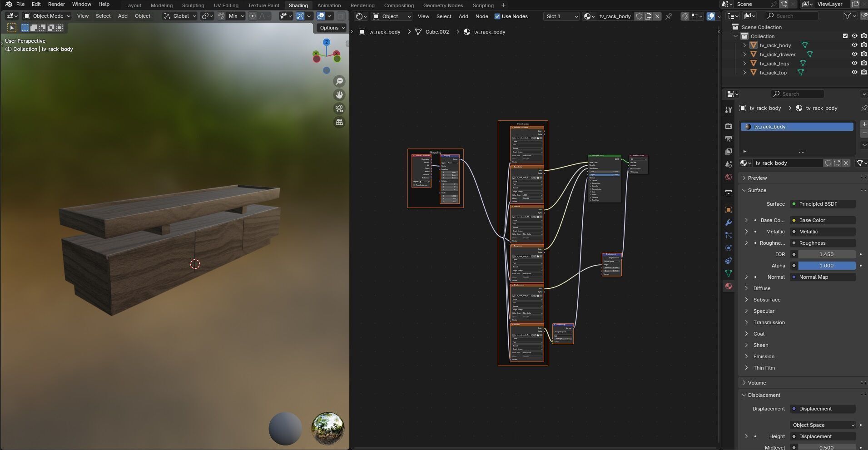Open the Output properties tab

coord(729,138)
